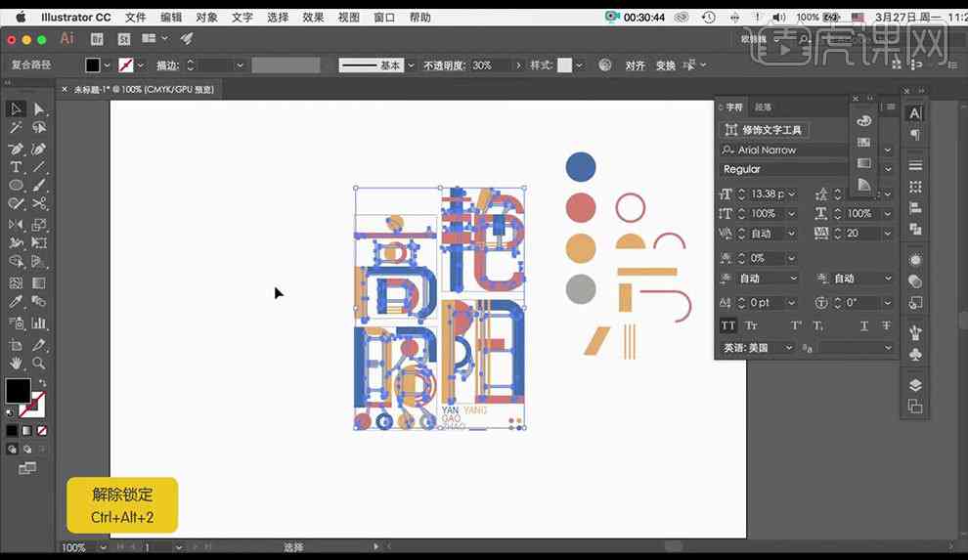Screen dimensions: 968x560
Task: Choose the Ellipse tool
Action: click(x=16, y=185)
